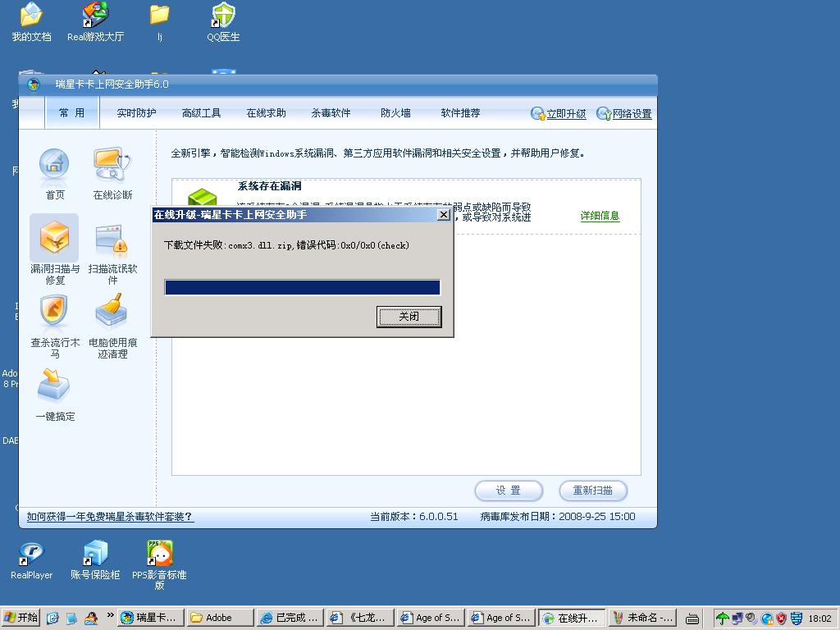840x630 pixels.
Task: Switch to 瑞星卡… taskbar button
Action: click(151, 618)
